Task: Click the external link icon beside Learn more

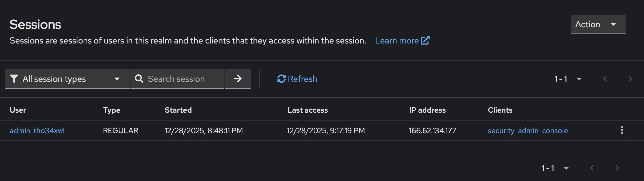Action: click(425, 40)
